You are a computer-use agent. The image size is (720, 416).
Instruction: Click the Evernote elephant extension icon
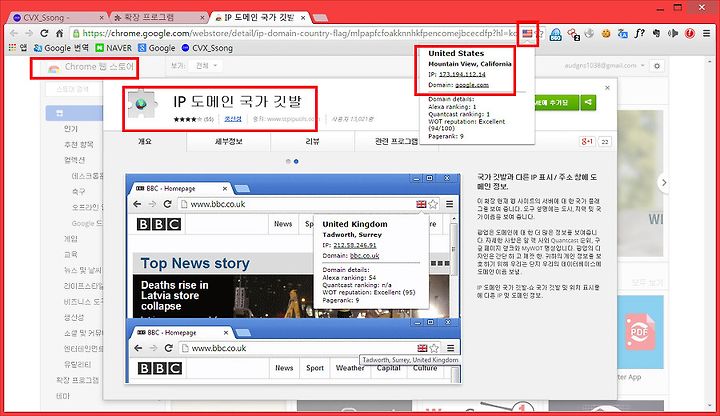pyautogui.click(x=657, y=33)
